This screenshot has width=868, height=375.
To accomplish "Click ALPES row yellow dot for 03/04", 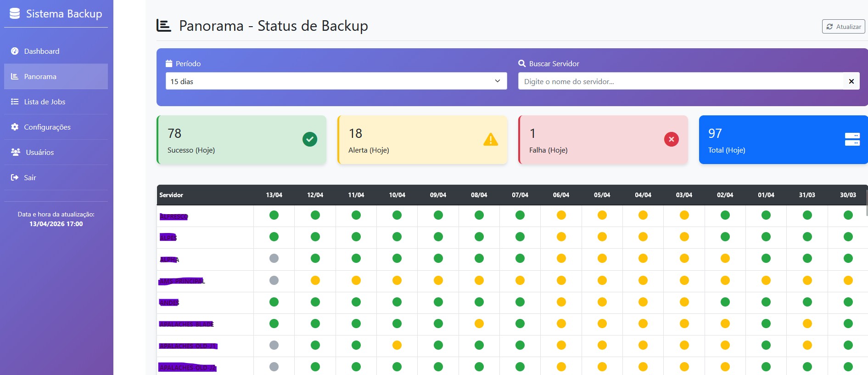I will tap(684, 237).
